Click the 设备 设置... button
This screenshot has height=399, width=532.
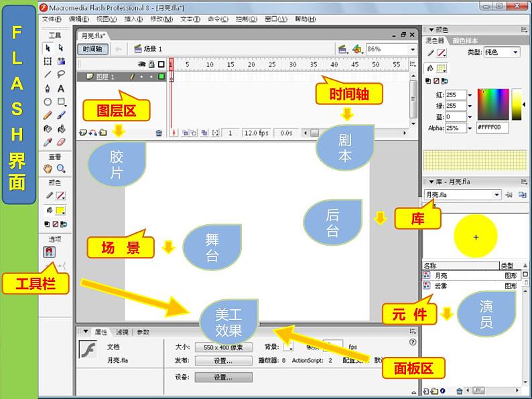(224, 378)
